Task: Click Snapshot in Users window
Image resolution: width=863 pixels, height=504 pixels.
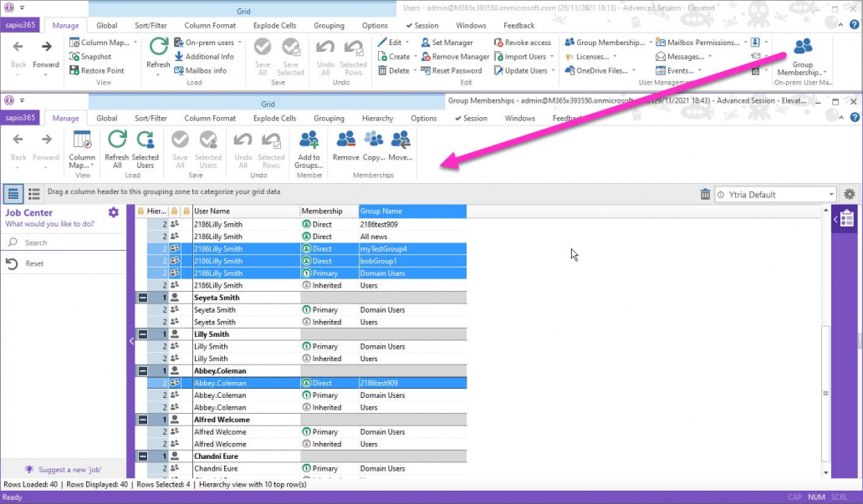Action: (x=91, y=57)
